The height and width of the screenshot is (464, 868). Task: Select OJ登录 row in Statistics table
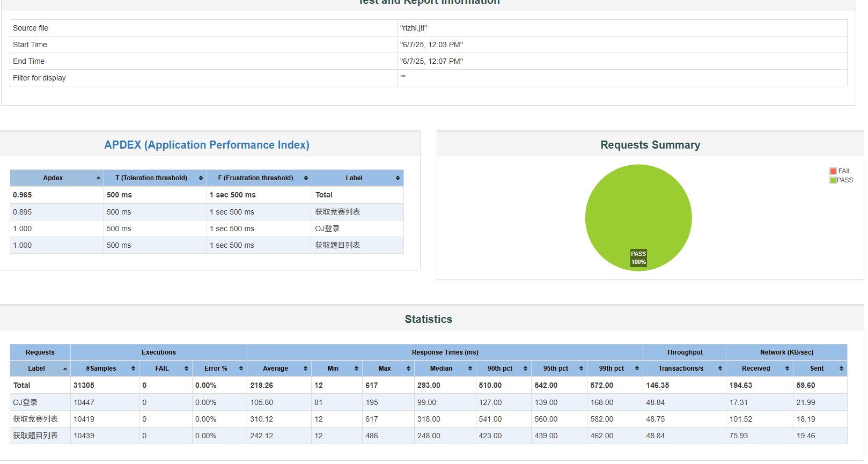pyautogui.click(x=428, y=402)
